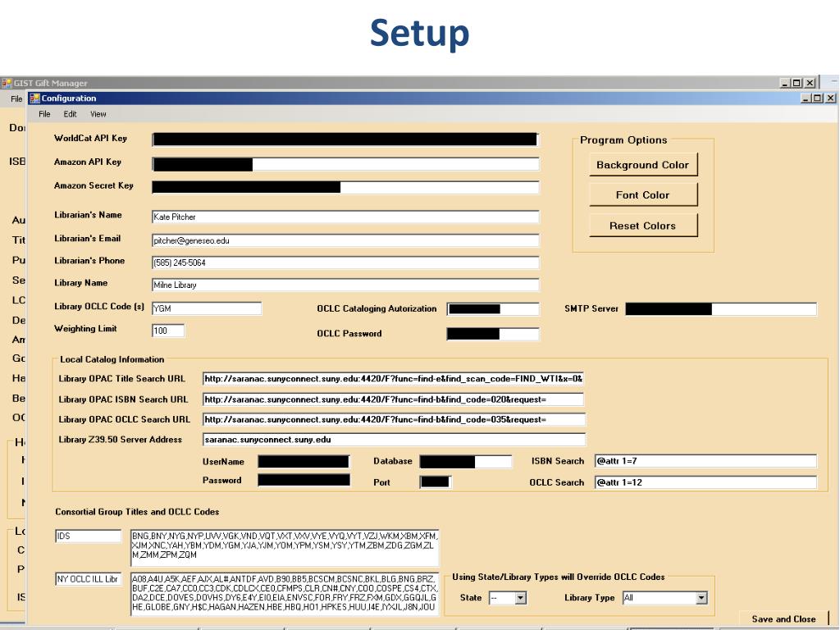
Task: Open File menu of GIST Gift Manager window
Action: point(16,98)
